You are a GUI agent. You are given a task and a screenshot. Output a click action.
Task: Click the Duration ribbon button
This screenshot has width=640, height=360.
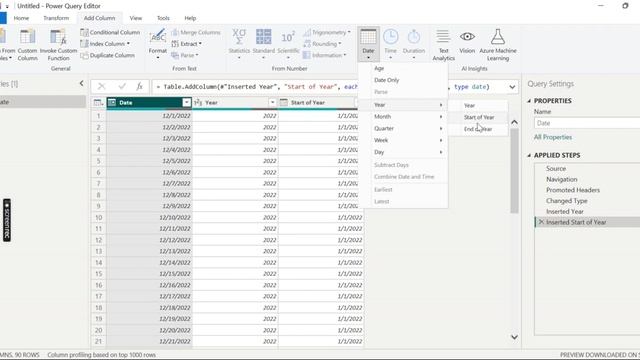click(x=414, y=44)
